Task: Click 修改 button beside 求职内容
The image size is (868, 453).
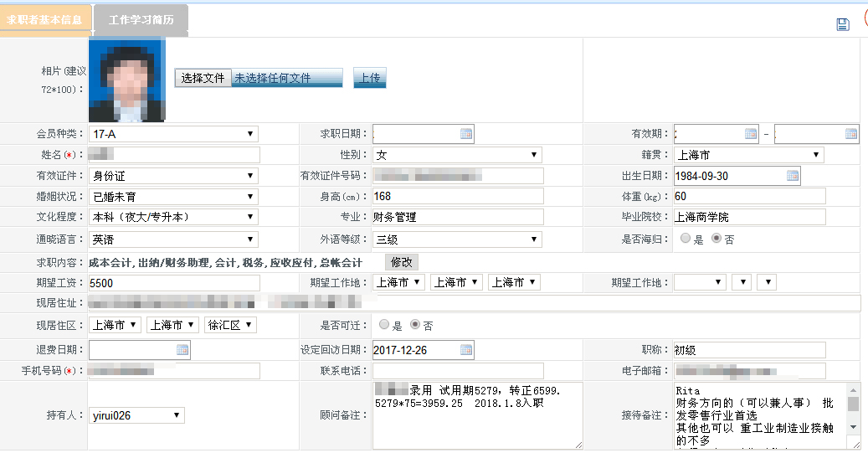Action: (x=402, y=262)
